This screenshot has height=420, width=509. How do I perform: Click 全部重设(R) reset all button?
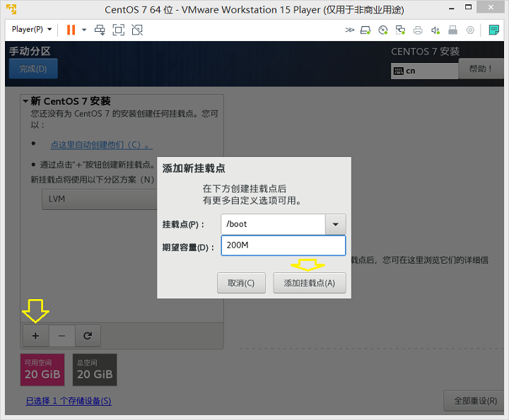(475, 401)
